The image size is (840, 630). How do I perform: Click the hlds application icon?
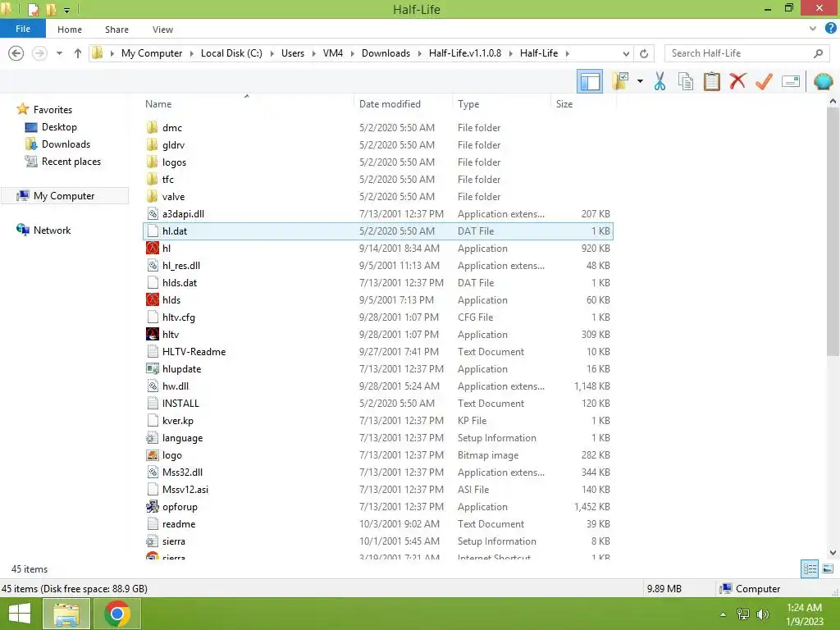[152, 300]
